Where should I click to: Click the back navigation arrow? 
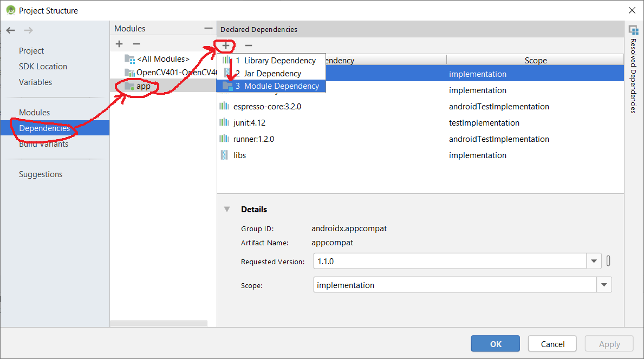(x=10, y=30)
